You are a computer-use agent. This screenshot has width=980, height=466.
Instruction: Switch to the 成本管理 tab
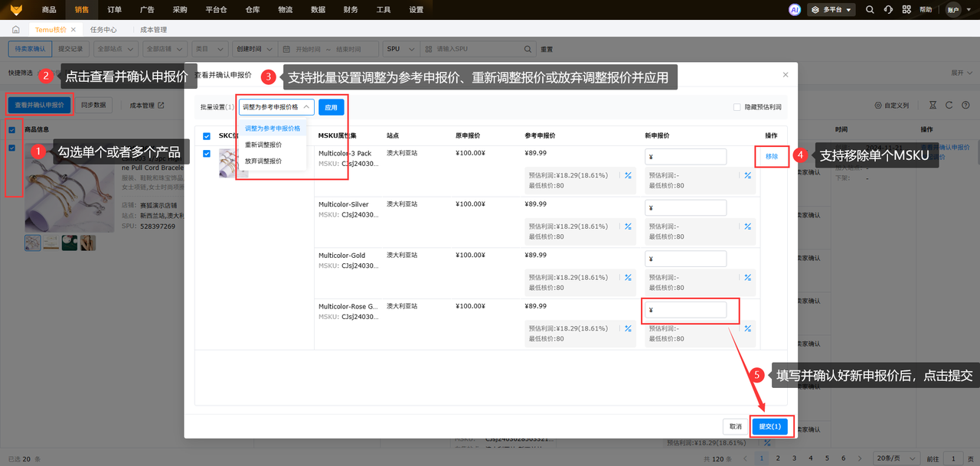pyautogui.click(x=154, y=29)
